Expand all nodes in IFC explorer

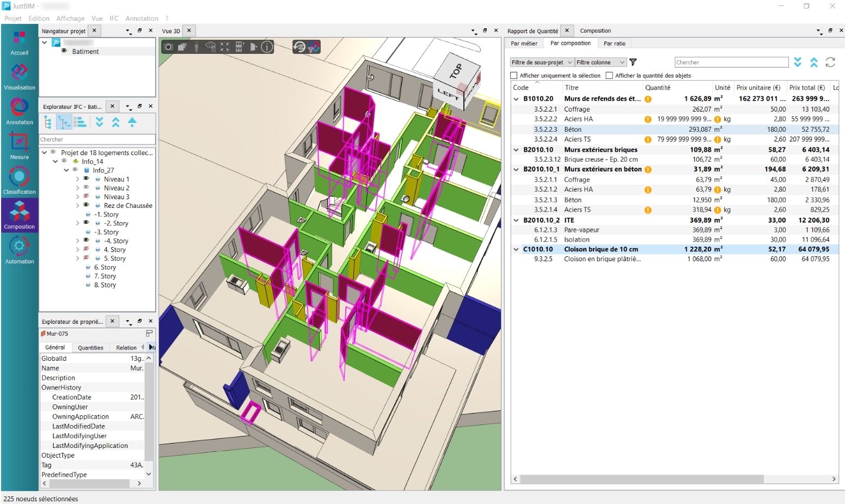(100, 122)
